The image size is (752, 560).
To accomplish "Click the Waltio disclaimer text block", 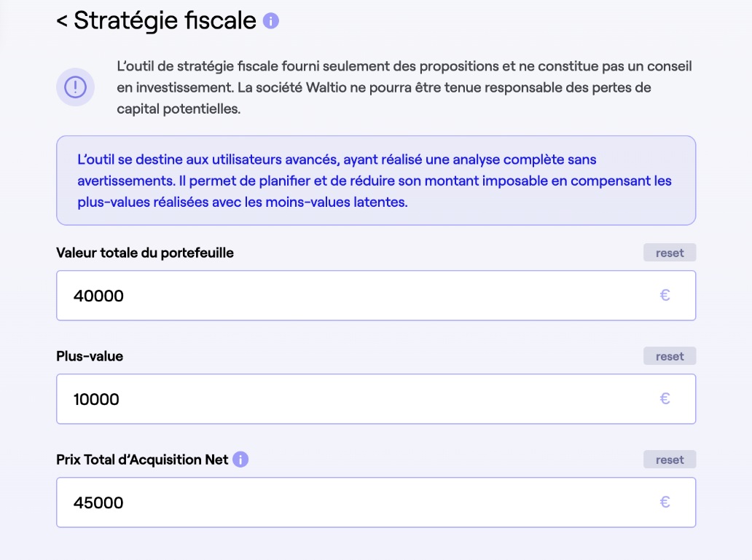I will coord(401,87).
